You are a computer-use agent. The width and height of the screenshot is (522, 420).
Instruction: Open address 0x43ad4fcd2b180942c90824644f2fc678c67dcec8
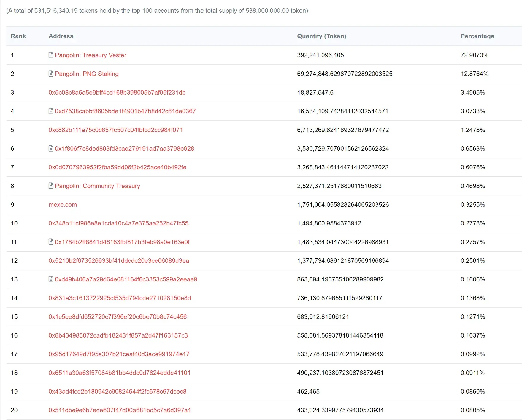pyautogui.click(x=118, y=392)
